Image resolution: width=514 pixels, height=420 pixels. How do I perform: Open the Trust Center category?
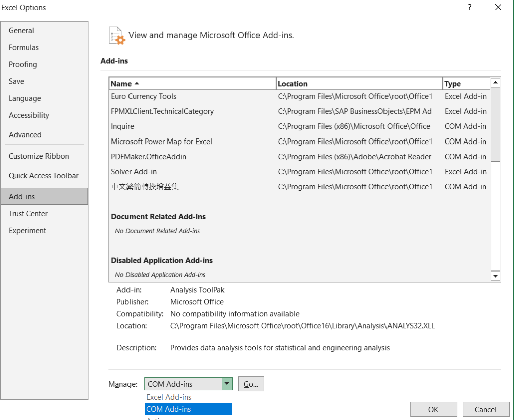tap(44, 214)
